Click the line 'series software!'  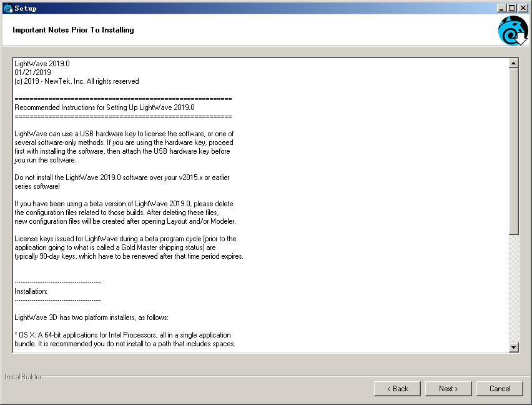(37, 186)
